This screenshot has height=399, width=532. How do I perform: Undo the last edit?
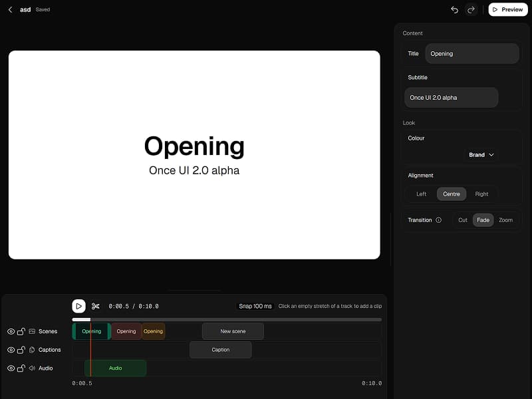454,10
